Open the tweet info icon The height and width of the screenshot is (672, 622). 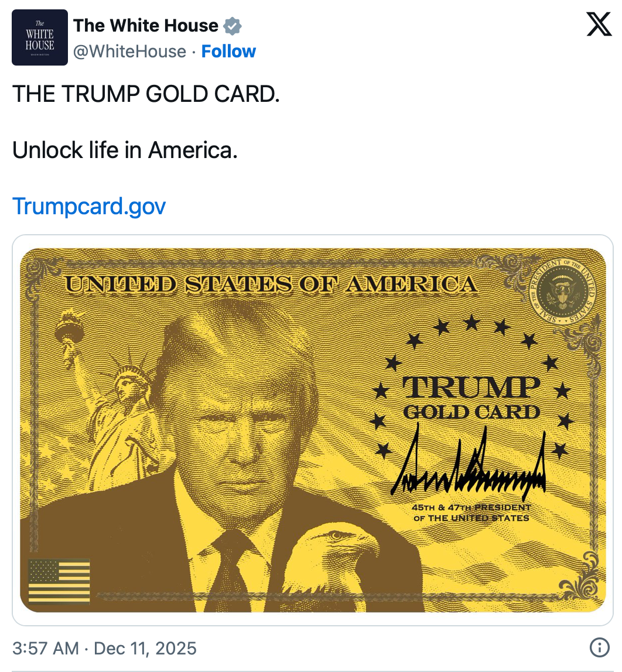[599, 647]
